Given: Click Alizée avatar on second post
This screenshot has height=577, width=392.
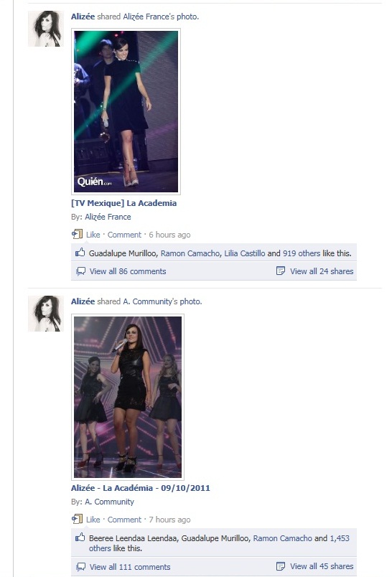Looking at the screenshot, I should coord(46,314).
